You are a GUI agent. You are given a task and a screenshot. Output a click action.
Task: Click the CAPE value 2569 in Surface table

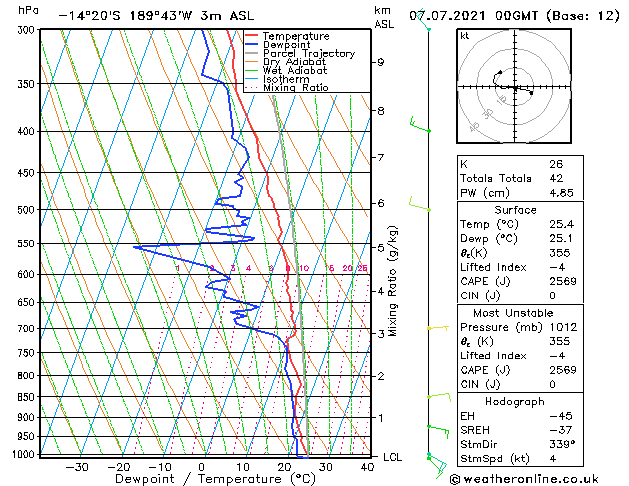(x=563, y=281)
